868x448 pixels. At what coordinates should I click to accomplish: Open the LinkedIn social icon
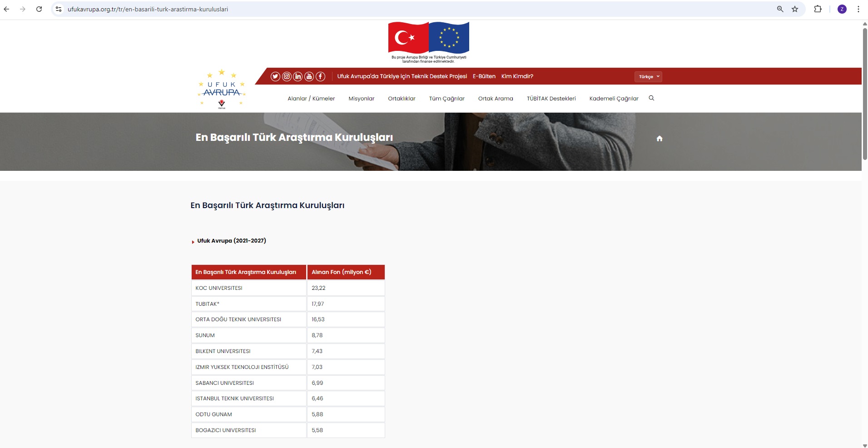tap(298, 76)
